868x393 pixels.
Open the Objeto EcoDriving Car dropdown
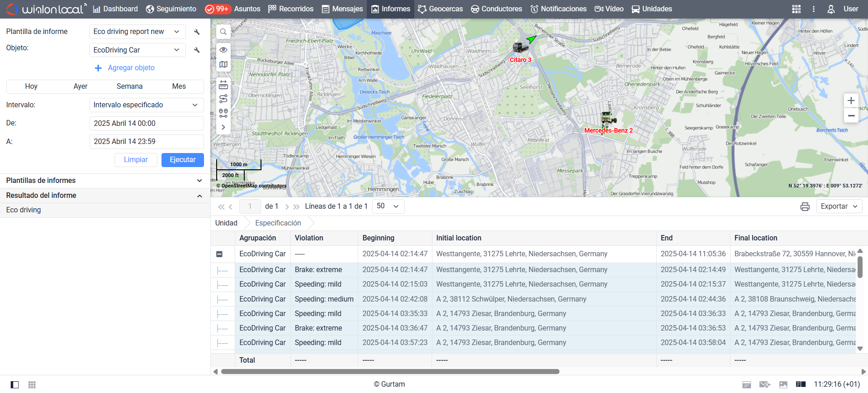tap(137, 50)
